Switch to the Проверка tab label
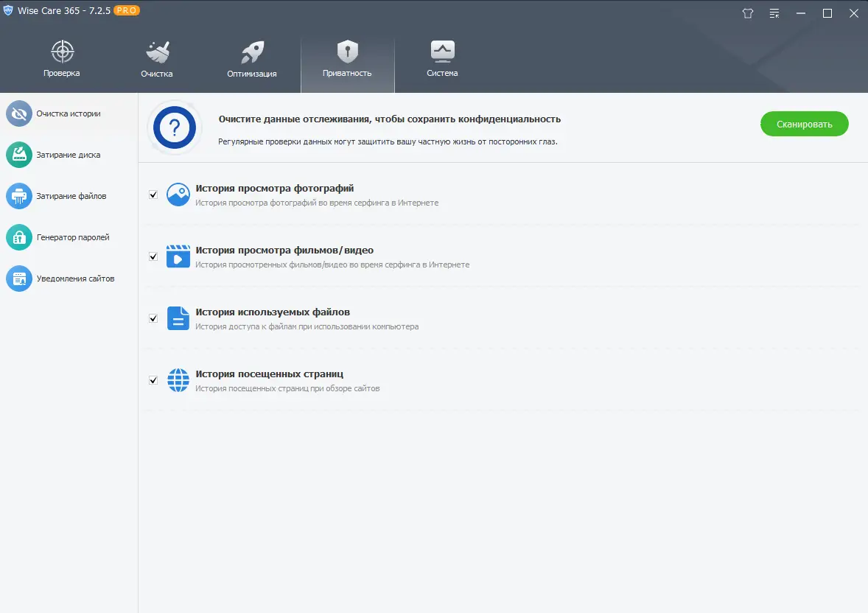This screenshot has height=613, width=868. 61,73
